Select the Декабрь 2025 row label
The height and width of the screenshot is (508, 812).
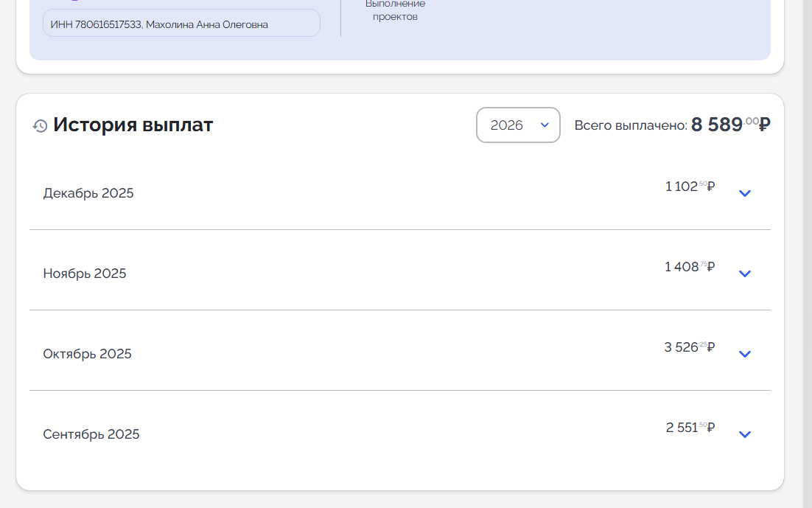[x=88, y=193]
